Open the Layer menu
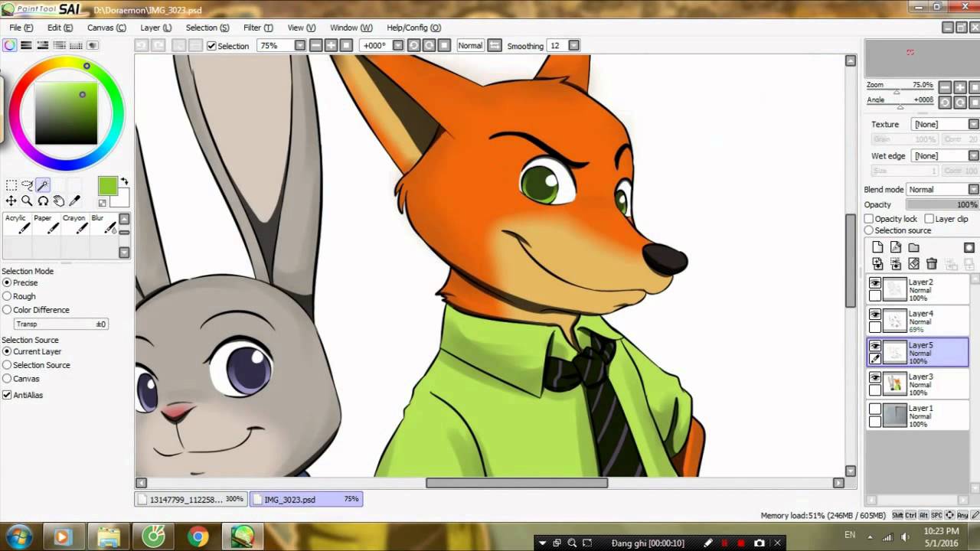 (155, 28)
